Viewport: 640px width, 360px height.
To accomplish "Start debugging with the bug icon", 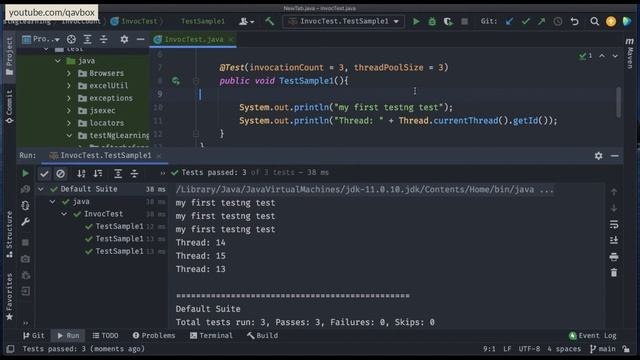I will [x=432, y=21].
